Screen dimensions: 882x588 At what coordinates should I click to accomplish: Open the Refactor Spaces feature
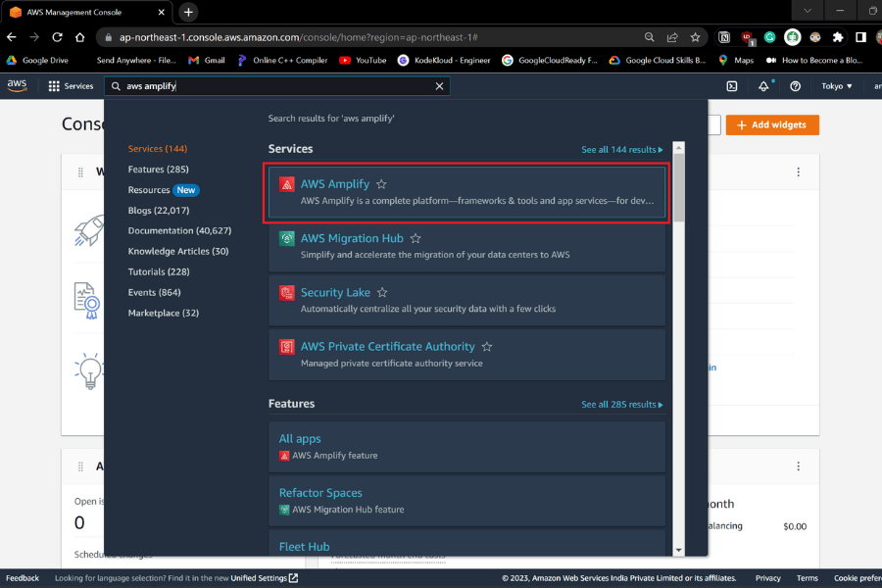click(466, 501)
